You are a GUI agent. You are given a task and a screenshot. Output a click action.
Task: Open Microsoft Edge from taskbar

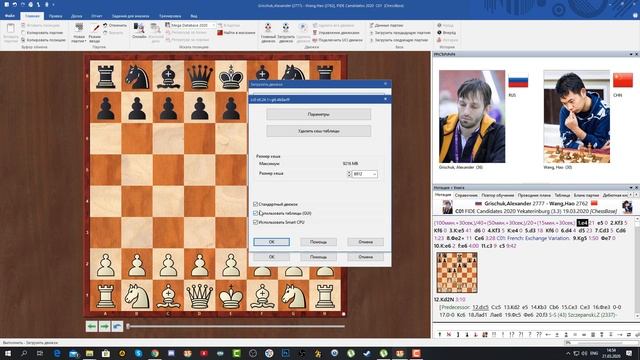pyautogui.click(x=57, y=353)
